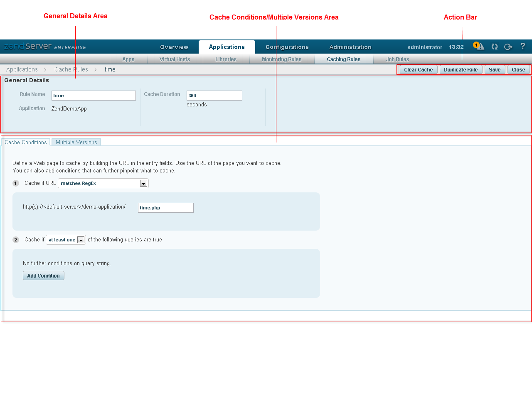Click the restart server icon

click(495, 47)
